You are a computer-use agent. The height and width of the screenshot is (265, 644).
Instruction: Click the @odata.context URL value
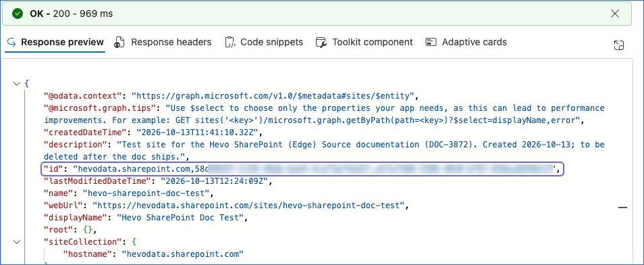[x=272, y=96]
